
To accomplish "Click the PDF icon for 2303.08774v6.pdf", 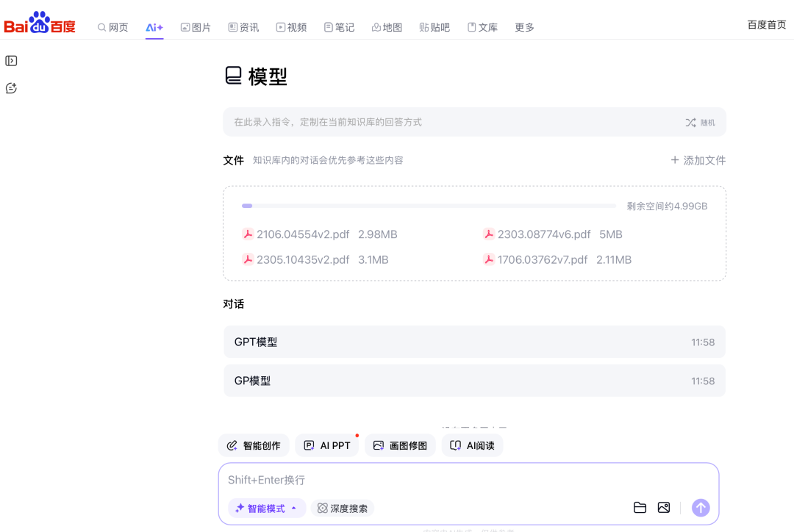I will (x=489, y=234).
